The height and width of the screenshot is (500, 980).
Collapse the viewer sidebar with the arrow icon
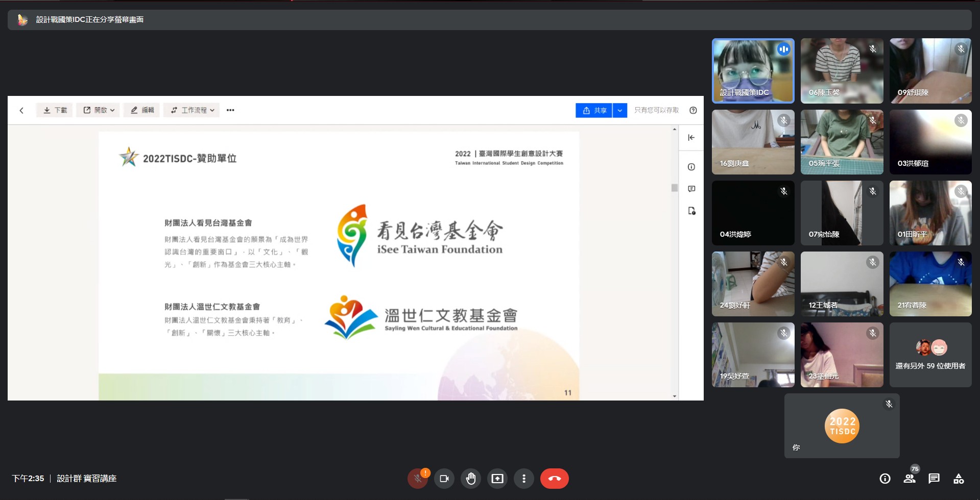[x=691, y=137]
